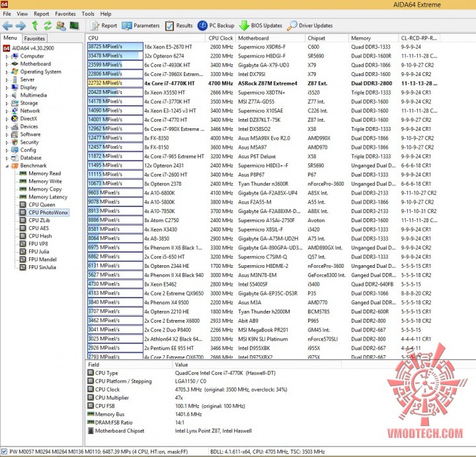Click the Motherboard Chipset field row
This screenshot has height=457, width=476.
click(214, 431)
